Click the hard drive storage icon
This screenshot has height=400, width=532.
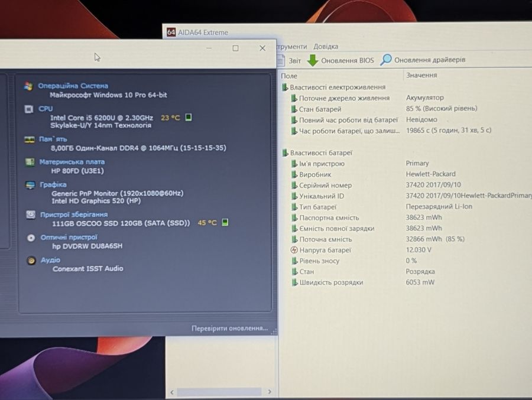[x=31, y=214]
